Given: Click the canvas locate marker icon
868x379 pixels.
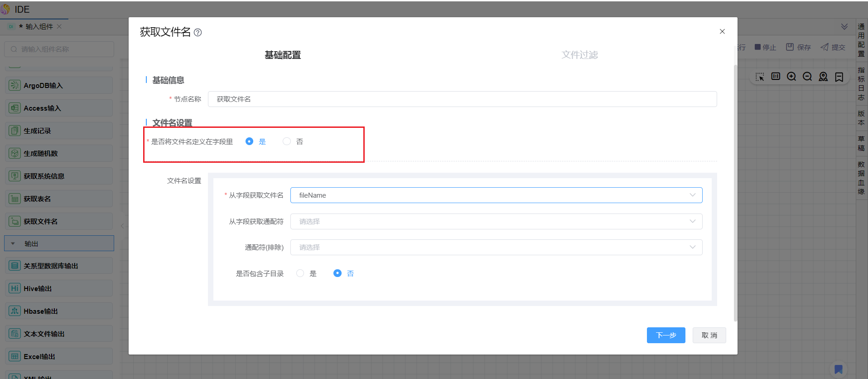Looking at the screenshot, I should click(x=823, y=77).
